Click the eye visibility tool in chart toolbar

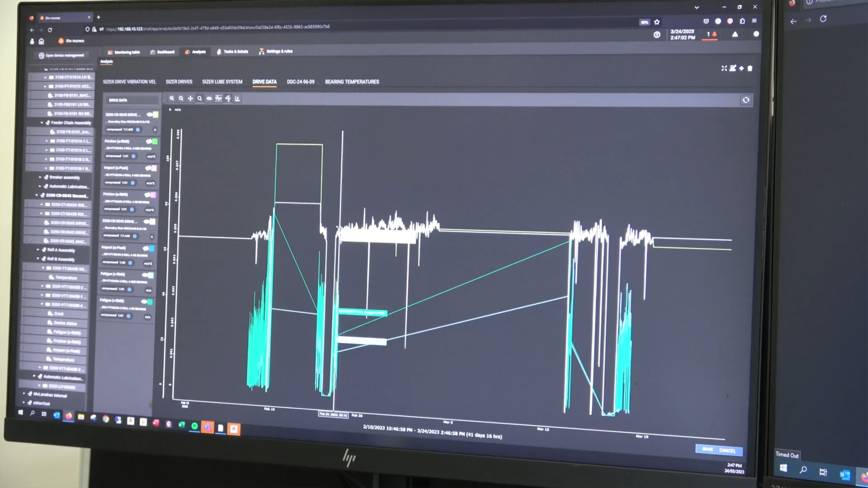point(209,99)
